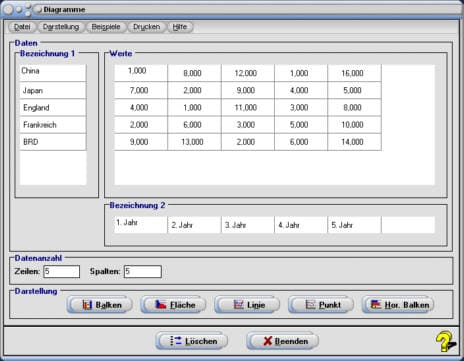Select the 11,000 value cell
Screen dimensions: 464x361
(x=248, y=108)
